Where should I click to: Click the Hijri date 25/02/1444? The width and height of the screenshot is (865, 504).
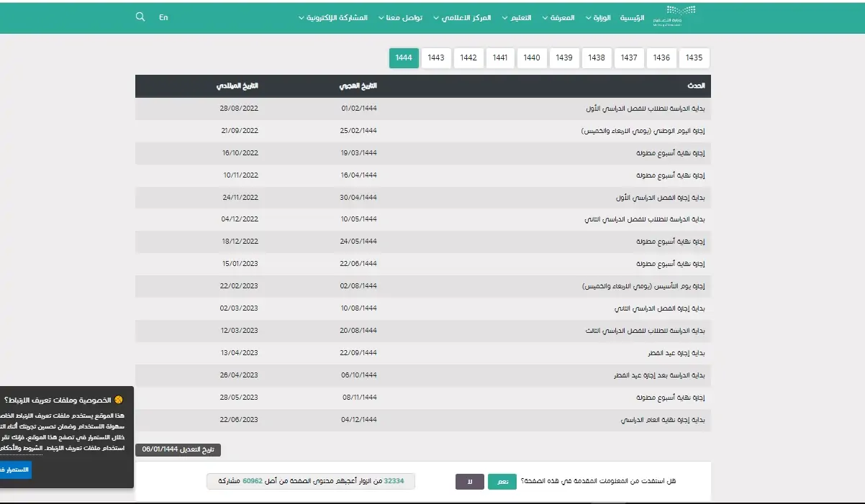tap(359, 131)
